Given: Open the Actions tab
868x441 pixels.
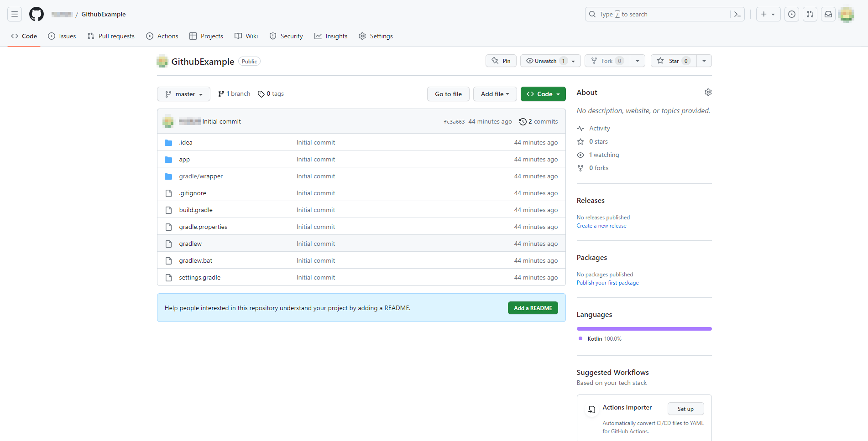Looking at the screenshot, I should (x=162, y=36).
